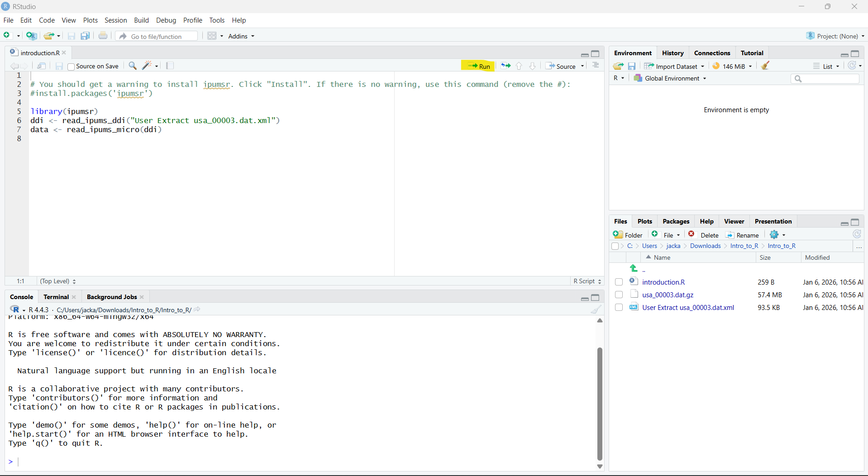
Task: Open the List view dropdown in Environment
Action: (826, 66)
